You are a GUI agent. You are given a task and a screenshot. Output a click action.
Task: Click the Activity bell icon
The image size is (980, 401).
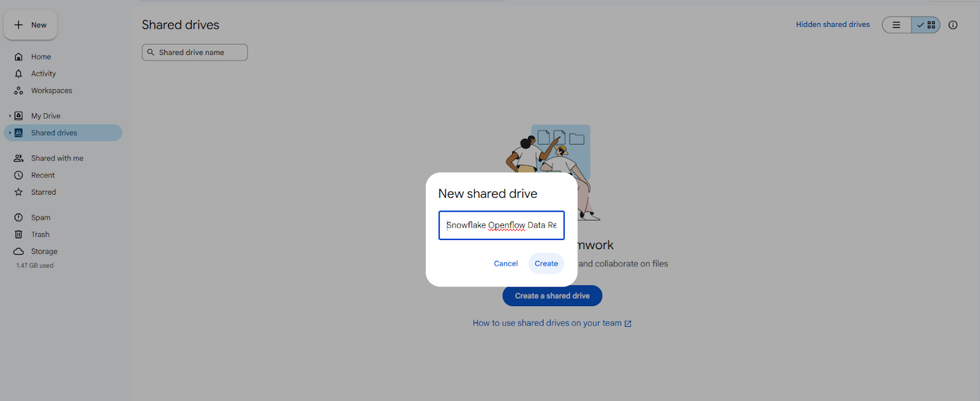[x=18, y=73]
